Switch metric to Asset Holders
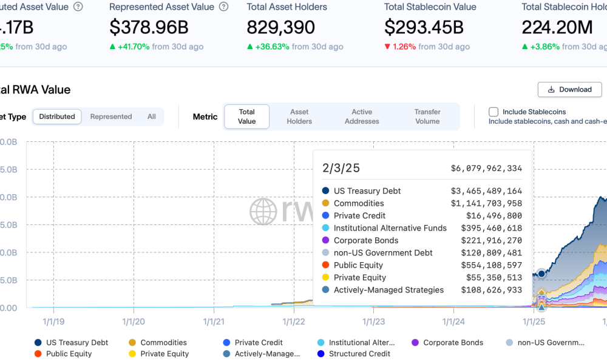 [x=299, y=116]
